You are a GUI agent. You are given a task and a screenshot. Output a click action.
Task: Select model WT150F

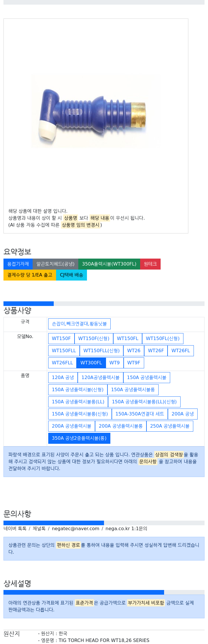point(61,339)
